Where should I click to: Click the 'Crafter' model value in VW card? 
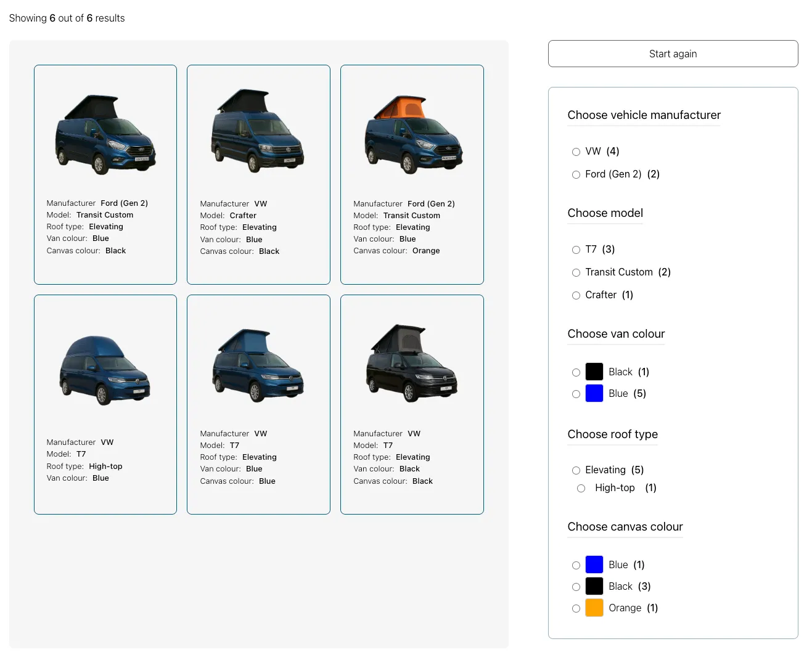click(243, 216)
